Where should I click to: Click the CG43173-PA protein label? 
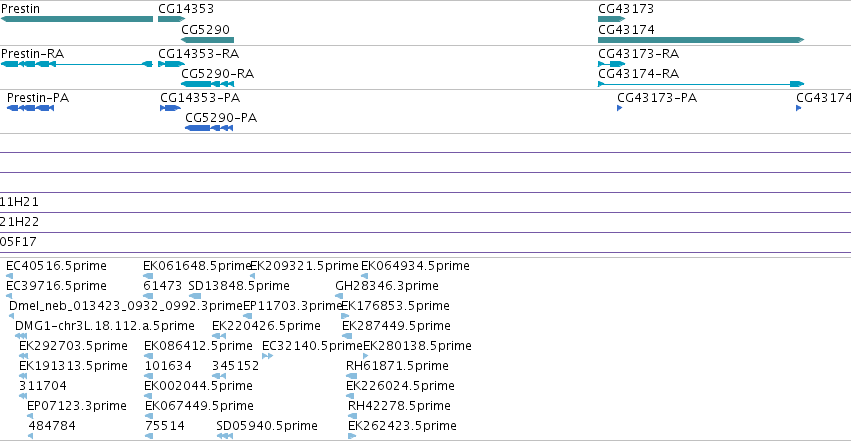[657, 98]
